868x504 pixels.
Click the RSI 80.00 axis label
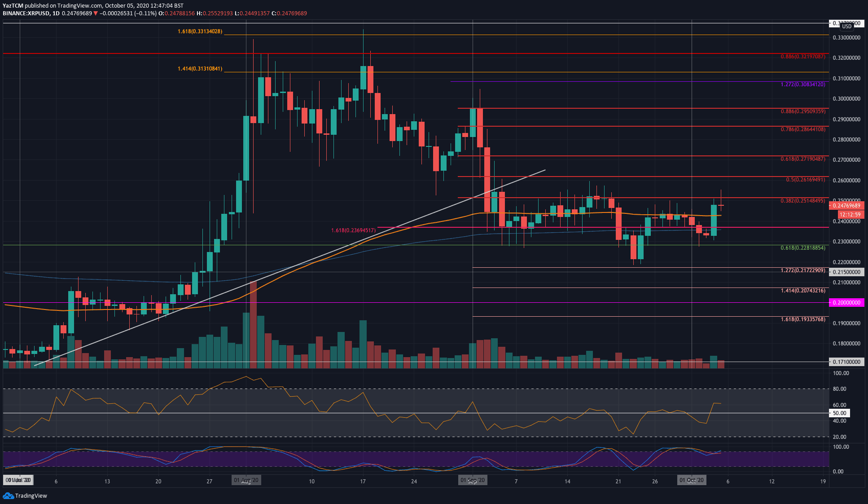839,389
